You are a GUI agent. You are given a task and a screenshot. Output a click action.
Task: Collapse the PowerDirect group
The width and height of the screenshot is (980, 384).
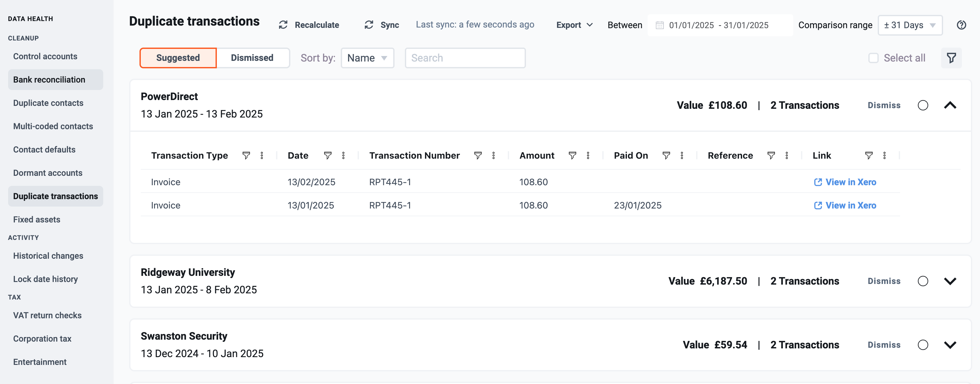pyautogui.click(x=950, y=106)
